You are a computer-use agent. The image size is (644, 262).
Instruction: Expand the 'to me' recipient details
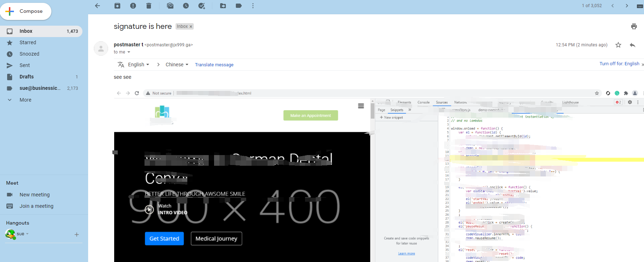pos(128,52)
